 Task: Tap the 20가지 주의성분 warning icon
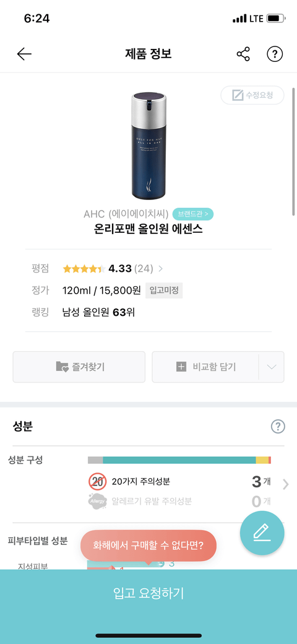98,482
